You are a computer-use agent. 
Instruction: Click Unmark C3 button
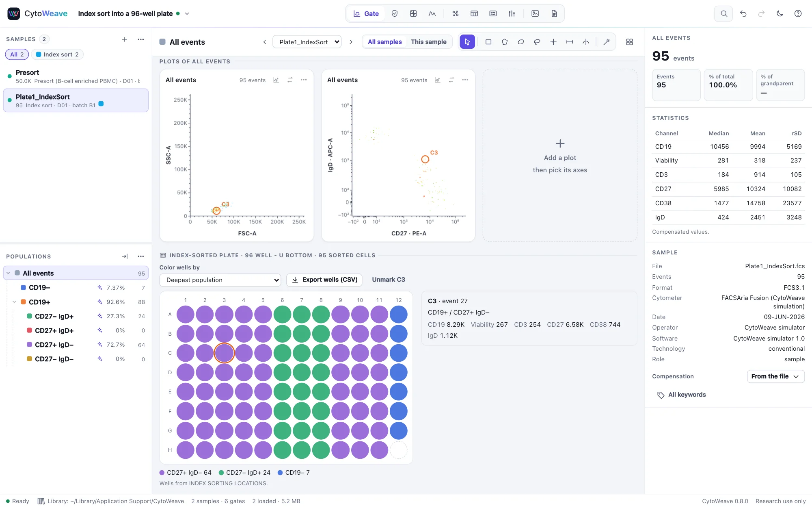click(x=388, y=280)
